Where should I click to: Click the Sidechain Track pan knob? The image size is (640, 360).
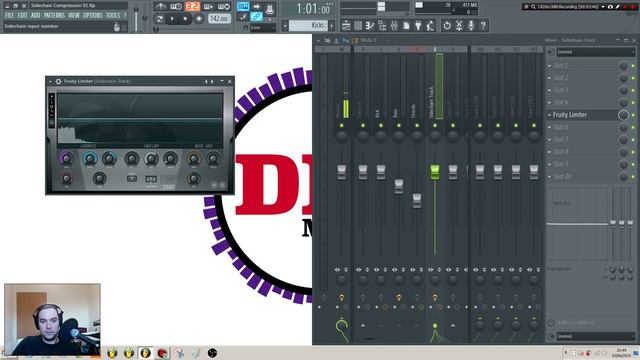pos(435,136)
